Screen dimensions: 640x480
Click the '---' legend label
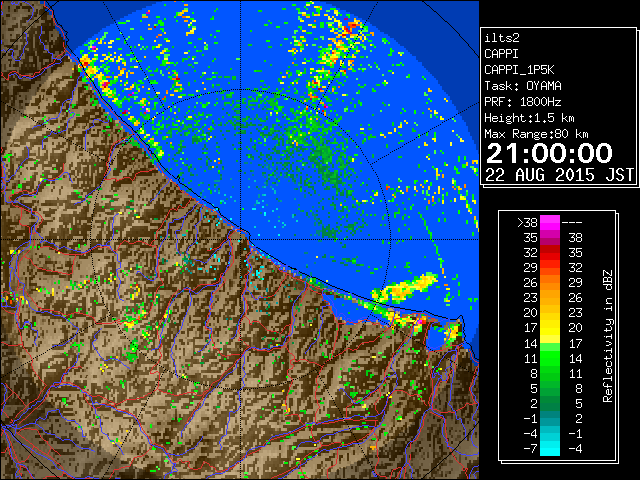[572, 223]
